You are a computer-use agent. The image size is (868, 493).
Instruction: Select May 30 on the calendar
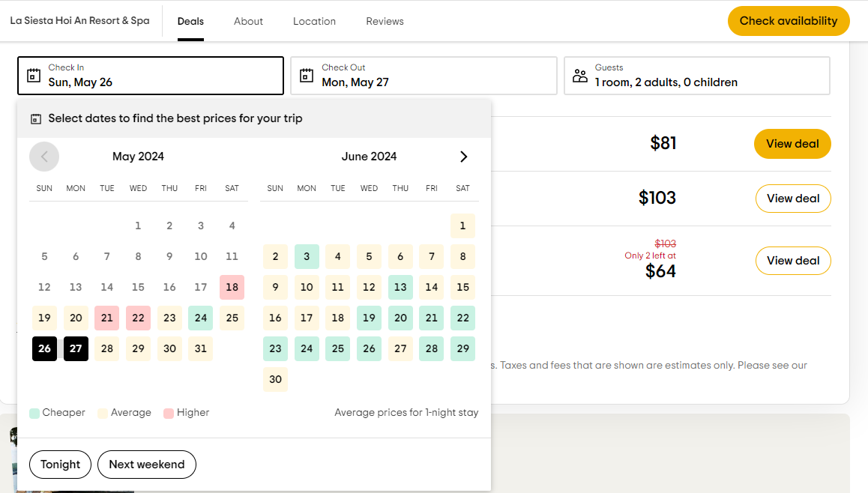(169, 348)
